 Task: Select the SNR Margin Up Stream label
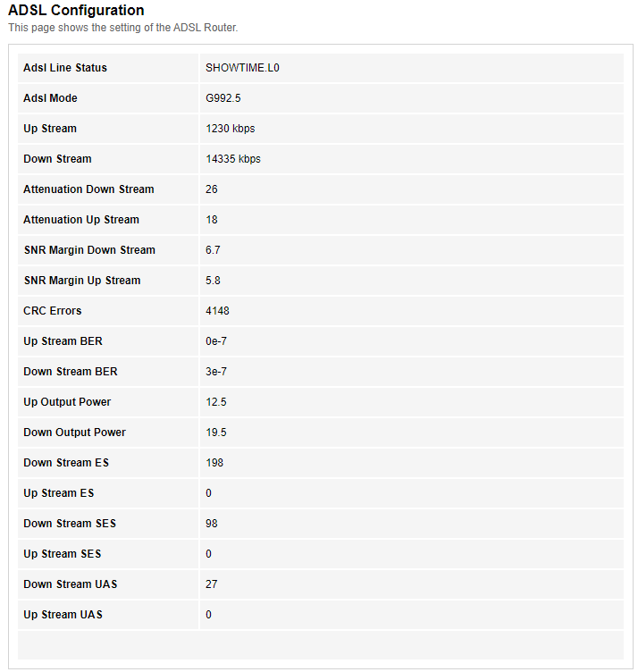pos(82,281)
